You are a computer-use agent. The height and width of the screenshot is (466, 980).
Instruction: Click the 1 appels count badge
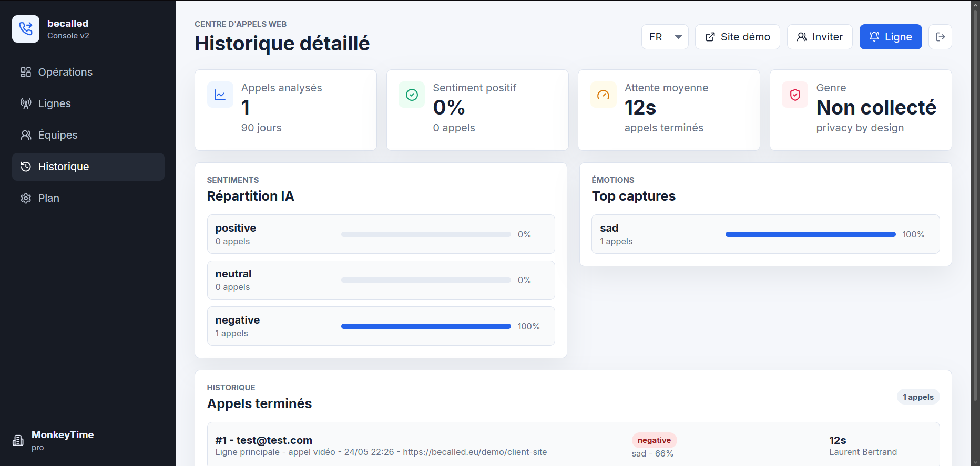coord(918,397)
